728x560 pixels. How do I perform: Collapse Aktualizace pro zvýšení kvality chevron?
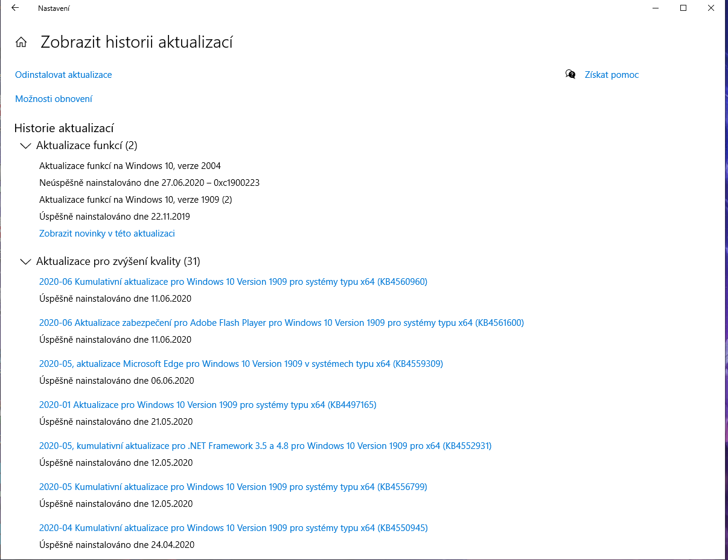25,261
